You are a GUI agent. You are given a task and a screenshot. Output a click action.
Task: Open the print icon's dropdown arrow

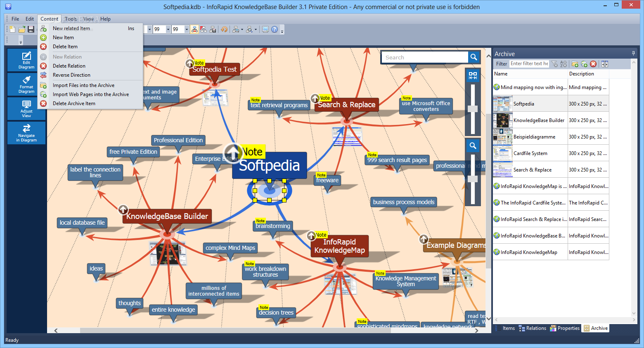[x=242, y=29]
